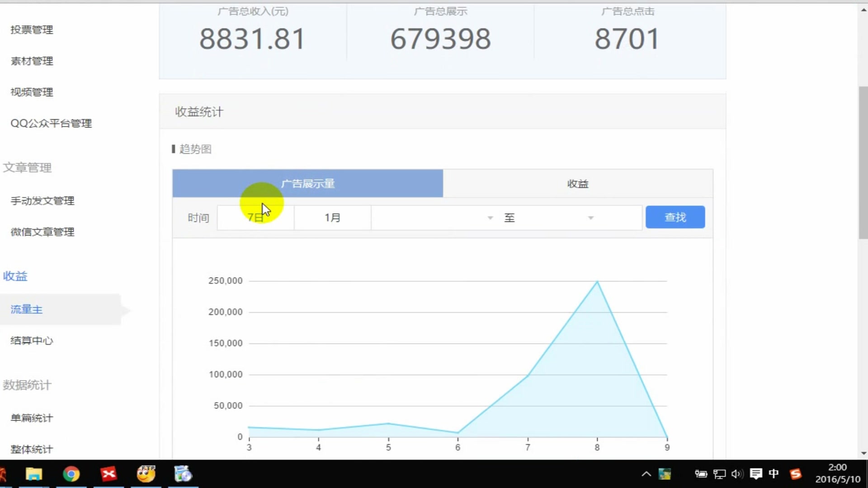Switch to the 收益 chart tab
This screenshot has width=868, height=488.
pyautogui.click(x=578, y=183)
